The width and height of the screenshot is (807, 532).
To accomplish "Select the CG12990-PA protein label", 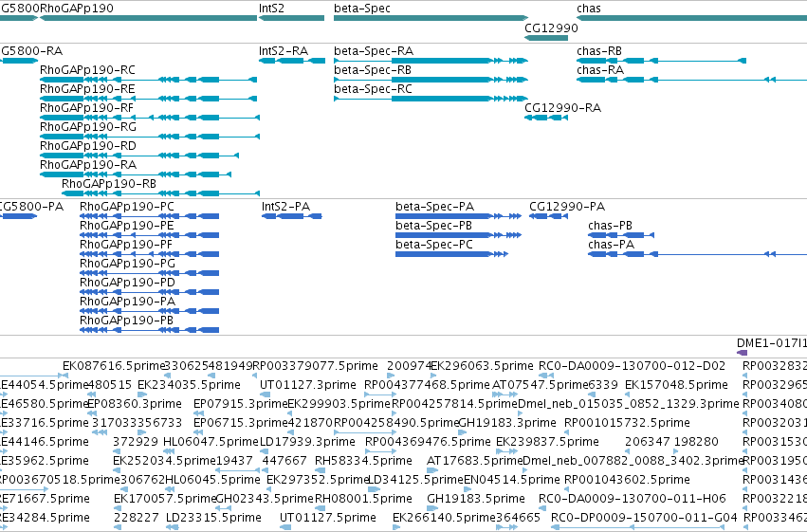I will [x=567, y=207].
